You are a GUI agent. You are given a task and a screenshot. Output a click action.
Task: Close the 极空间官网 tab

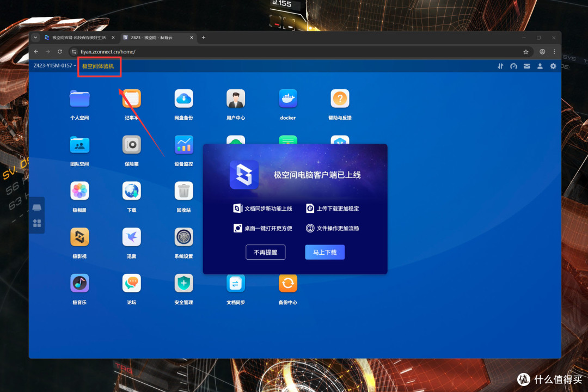point(113,38)
